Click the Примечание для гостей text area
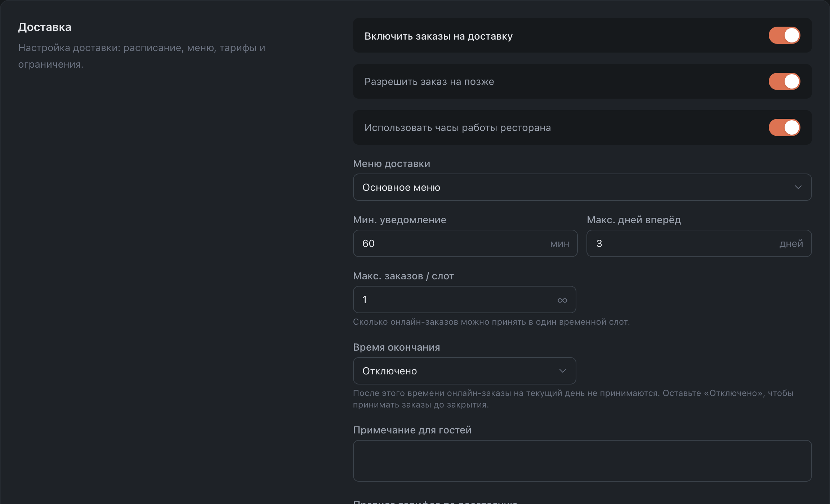 click(x=582, y=461)
